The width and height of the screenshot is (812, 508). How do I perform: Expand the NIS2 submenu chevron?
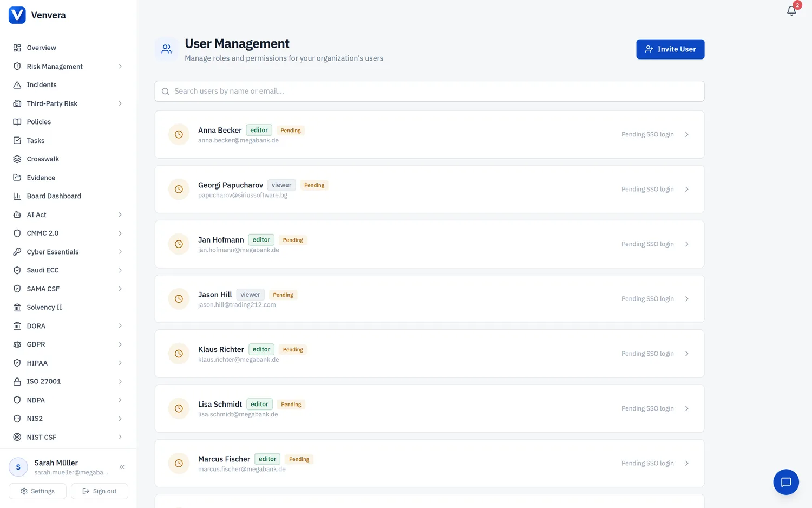coord(120,419)
